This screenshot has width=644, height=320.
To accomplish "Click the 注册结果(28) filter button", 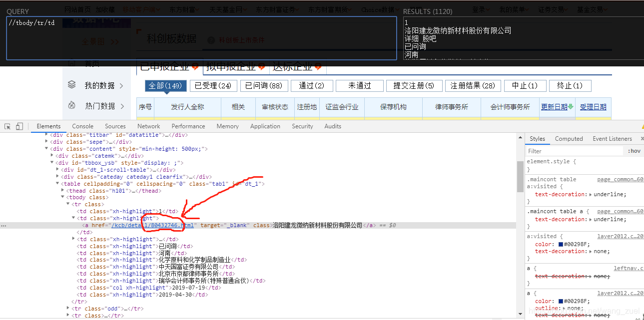I will click(x=473, y=86).
